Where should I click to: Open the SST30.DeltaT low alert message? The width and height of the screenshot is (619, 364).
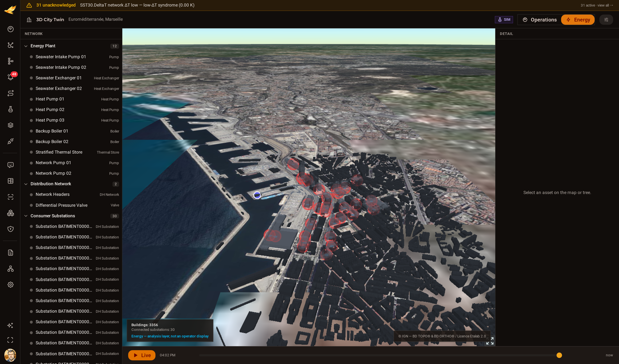pos(137,5)
